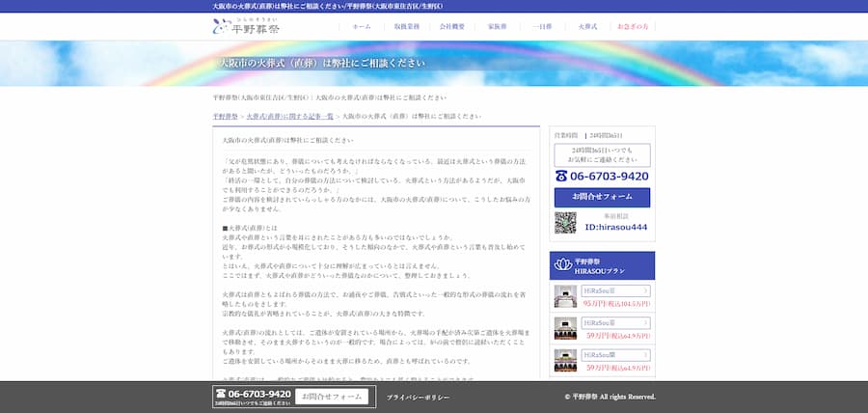Click the 95万円(税込104.5万円) price text

(616, 304)
